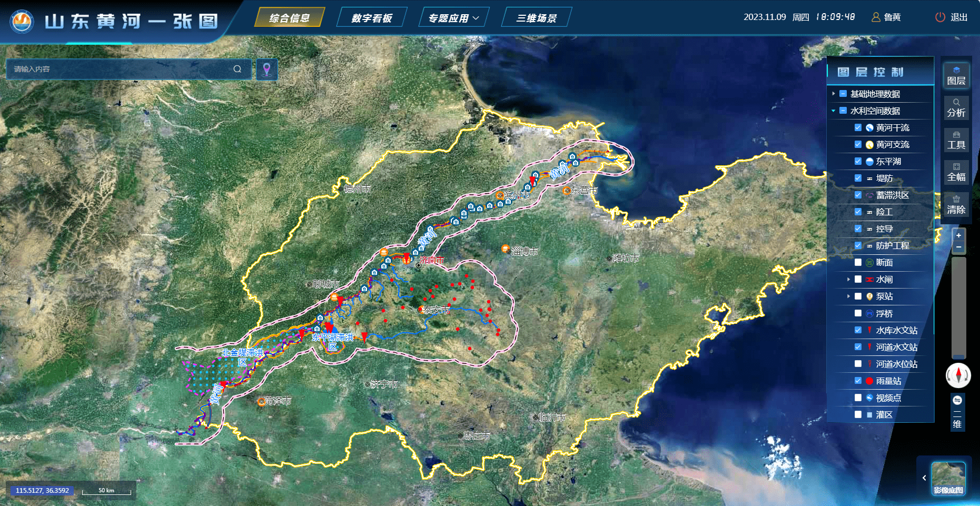The width and height of the screenshot is (980, 506).
Task: Switch to the 三维场景 tab
Action: coord(536,18)
